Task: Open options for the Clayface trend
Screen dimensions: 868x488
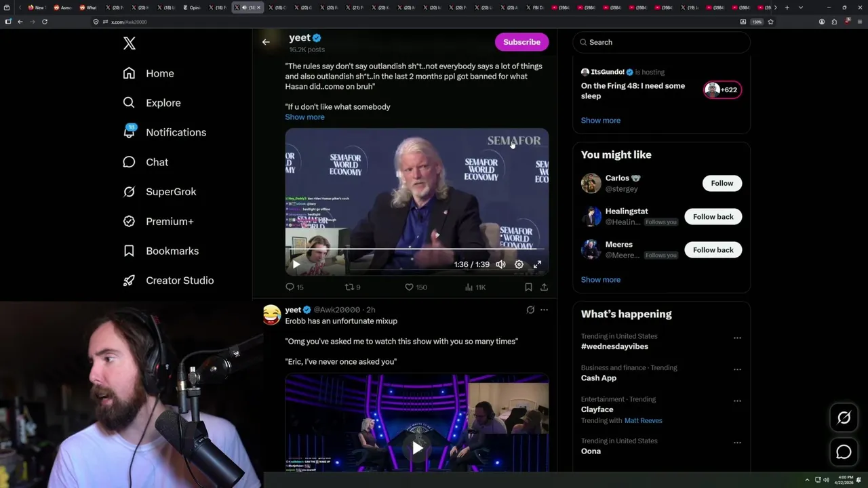Action: (737, 401)
